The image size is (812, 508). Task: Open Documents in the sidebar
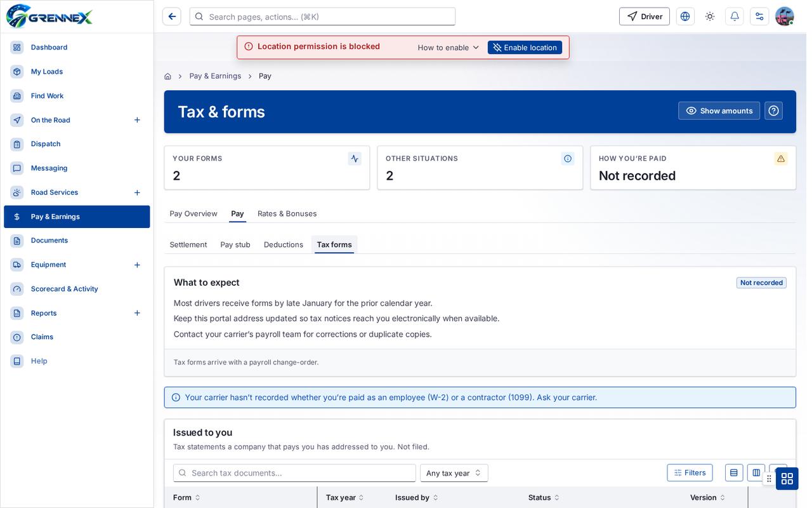point(77,241)
